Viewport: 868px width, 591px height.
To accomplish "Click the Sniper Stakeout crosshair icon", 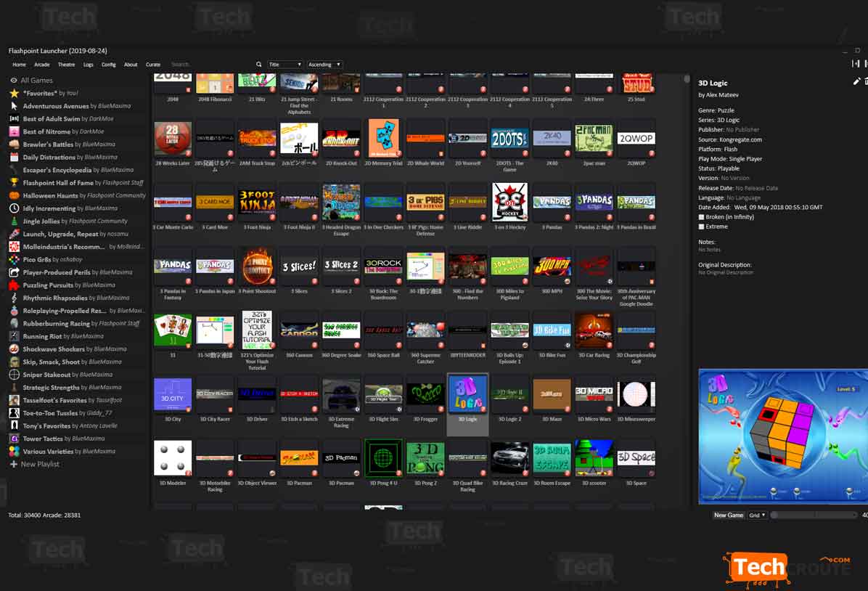I will tap(14, 375).
